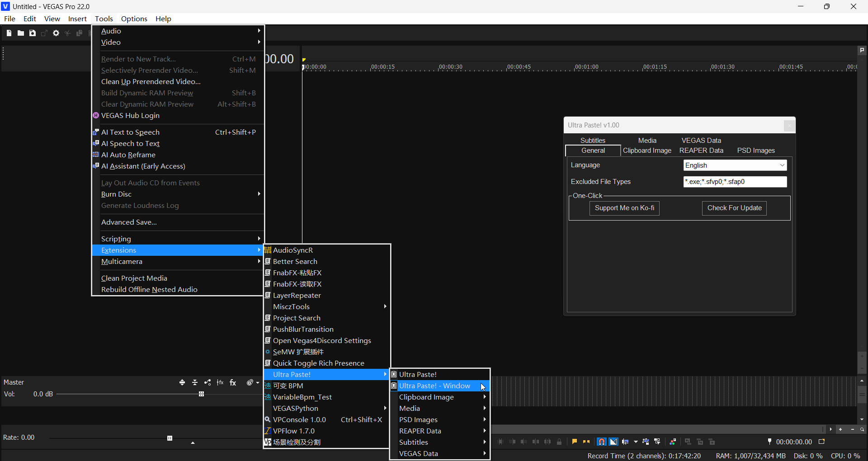The image size is (868, 461).
Task: Toggle Enable Snapping magnet
Action: pos(601,442)
